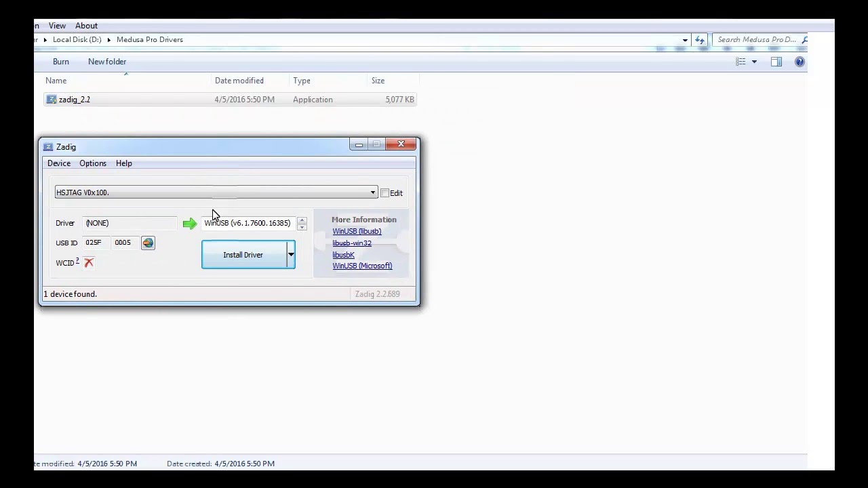
Task: Click the Zadig 2.2.689 version label
Action: pyautogui.click(x=377, y=294)
